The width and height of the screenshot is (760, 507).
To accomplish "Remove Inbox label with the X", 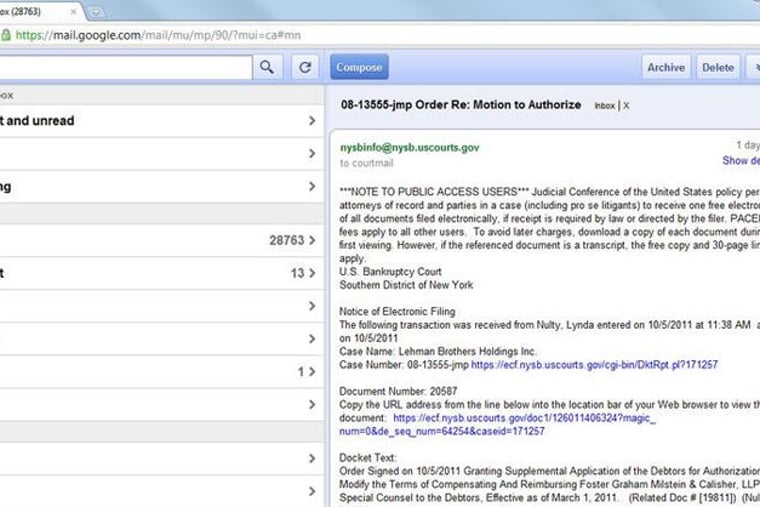I will click(x=626, y=105).
